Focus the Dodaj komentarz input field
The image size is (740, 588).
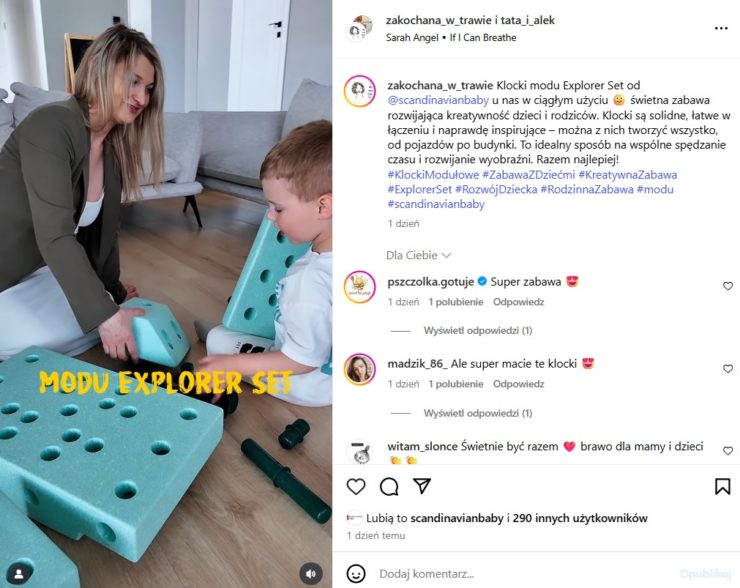[x=526, y=574]
